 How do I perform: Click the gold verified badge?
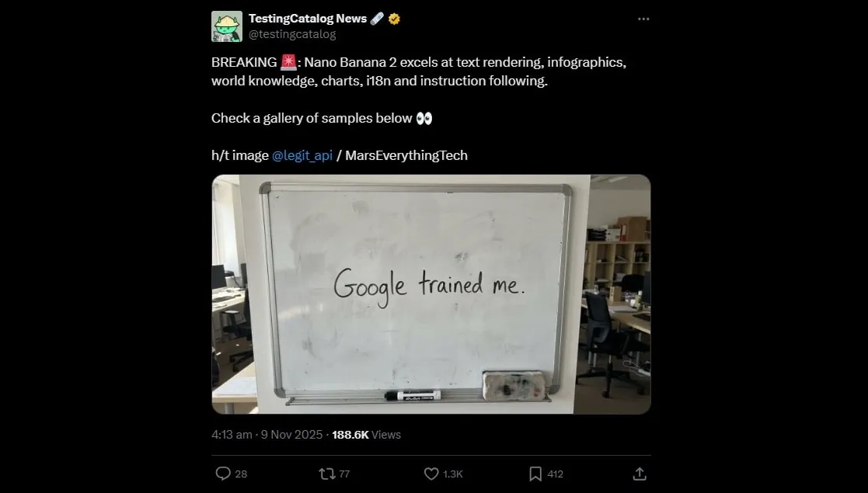tap(395, 19)
